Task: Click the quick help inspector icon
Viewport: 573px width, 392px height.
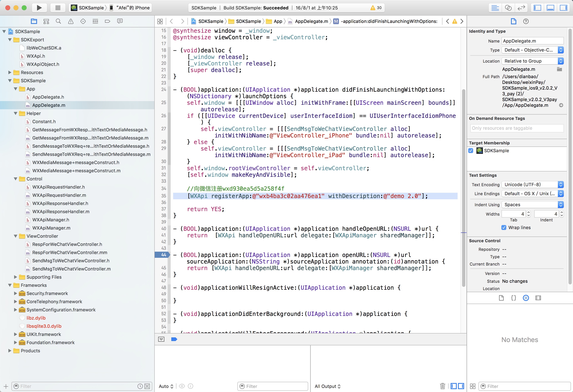Action: 526,21
